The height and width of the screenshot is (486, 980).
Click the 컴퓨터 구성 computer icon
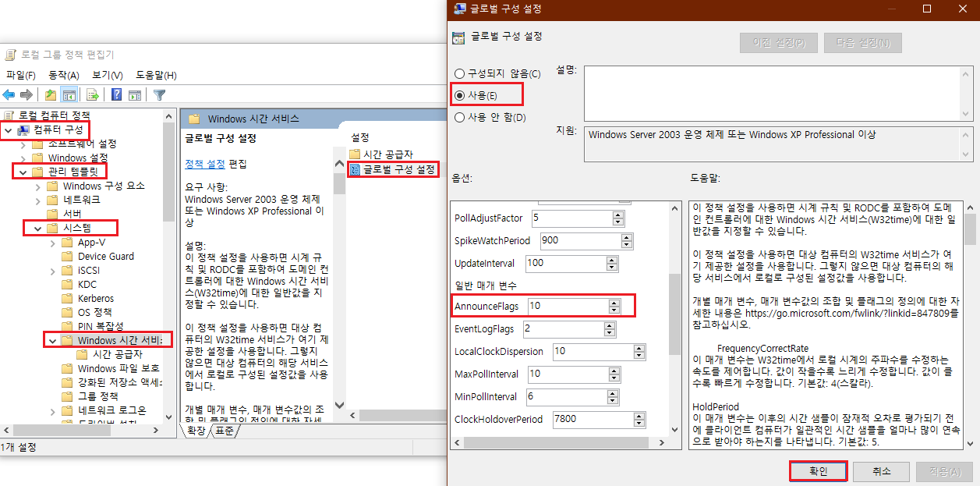(23, 129)
